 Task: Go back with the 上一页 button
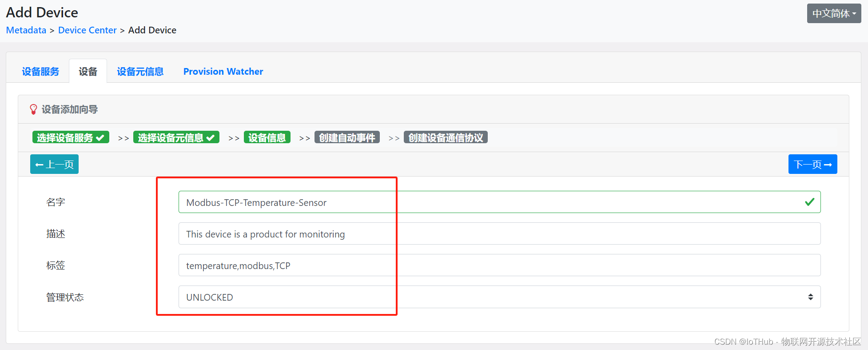(54, 164)
